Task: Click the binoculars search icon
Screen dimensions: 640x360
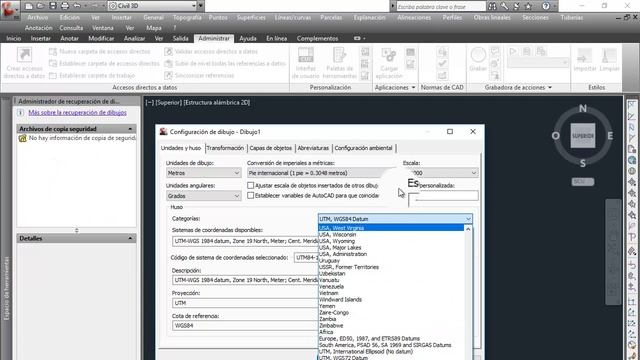Action: click(492, 6)
